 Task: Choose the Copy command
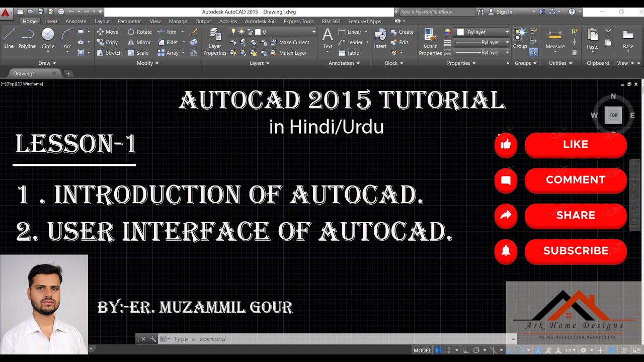[107, 42]
